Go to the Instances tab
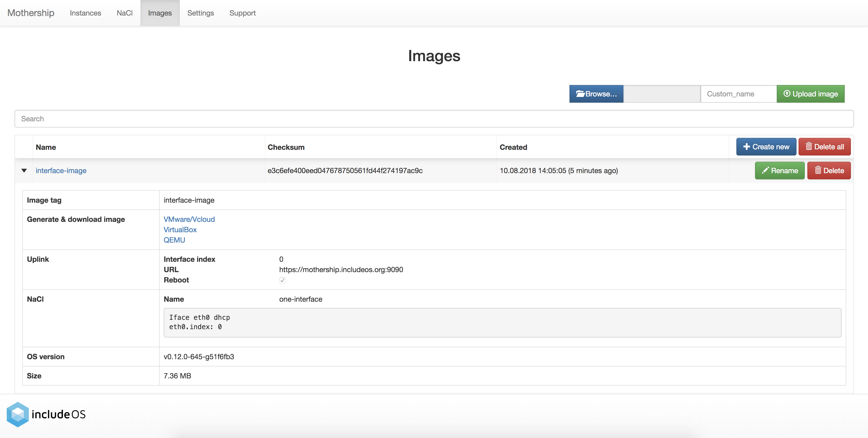Screen dimensions: 868x438 click(x=85, y=13)
